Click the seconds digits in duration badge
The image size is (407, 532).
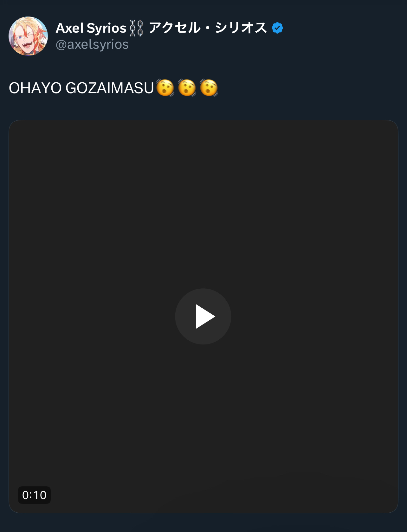[x=40, y=495]
